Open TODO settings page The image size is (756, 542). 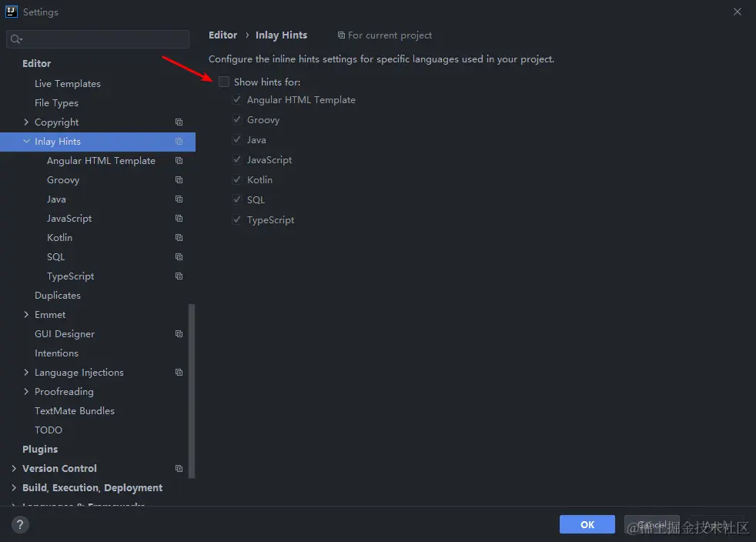(x=49, y=430)
